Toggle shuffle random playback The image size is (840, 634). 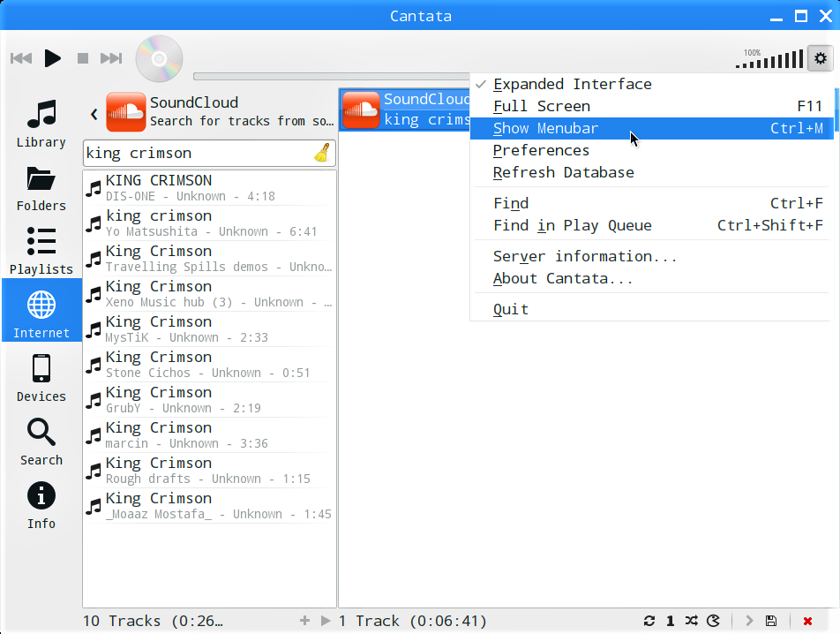tap(692, 621)
